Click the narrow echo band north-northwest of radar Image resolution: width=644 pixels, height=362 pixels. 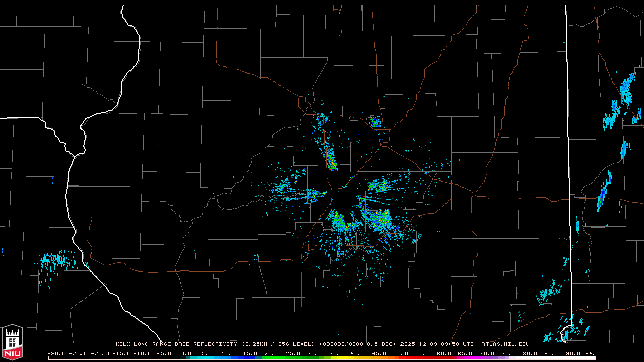(x=330, y=156)
